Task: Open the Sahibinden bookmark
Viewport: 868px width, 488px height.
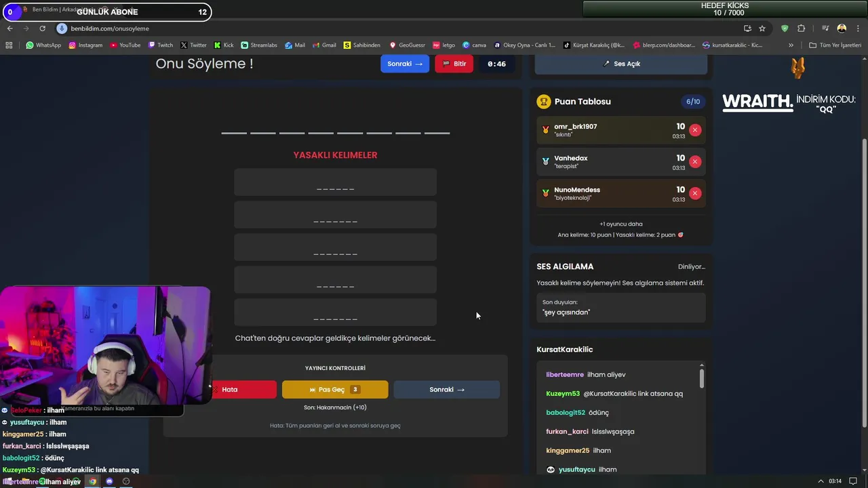Action: pos(362,45)
